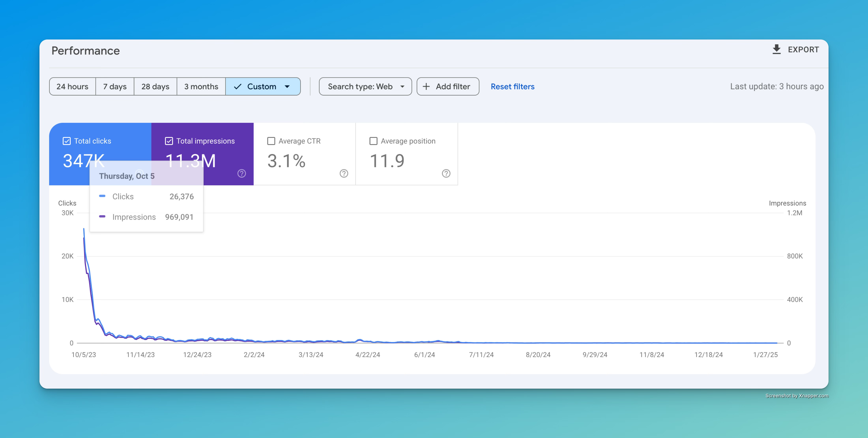Click the Reset filters link
The image size is (868, 438).
tap(512, 87)
